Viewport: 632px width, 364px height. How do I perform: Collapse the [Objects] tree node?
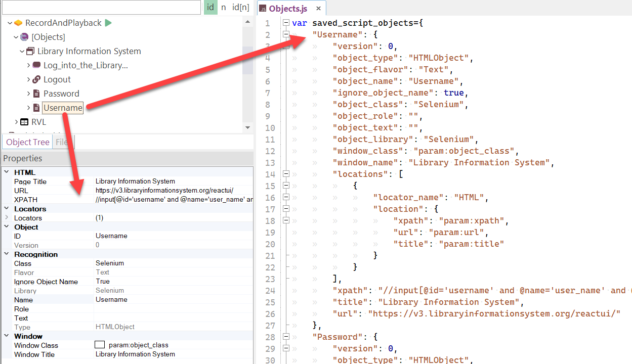tap(16, 37)
